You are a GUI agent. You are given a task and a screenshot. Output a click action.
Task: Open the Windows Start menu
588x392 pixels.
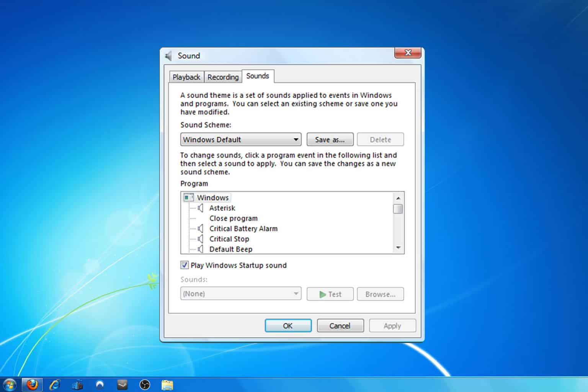(x=9, y=384)
